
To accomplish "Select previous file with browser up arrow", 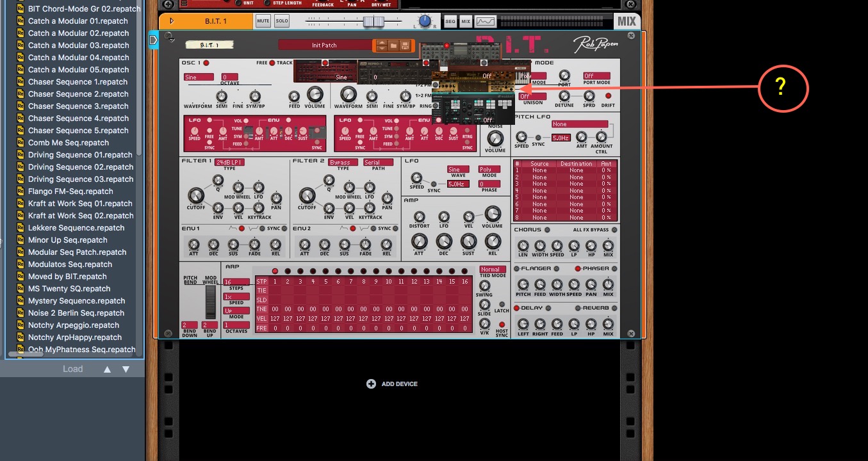I will [x=108, y=369].
